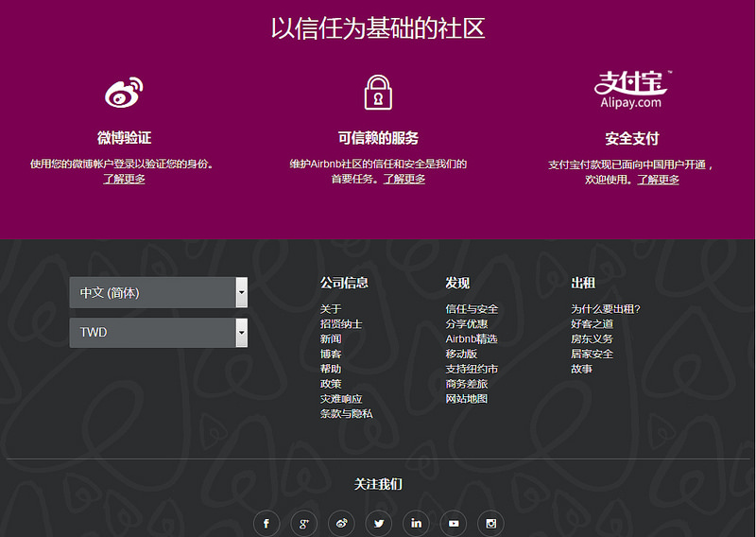The image size is (756, 537).
Task: Open the 网站地图 link
Action: point(467,399)
